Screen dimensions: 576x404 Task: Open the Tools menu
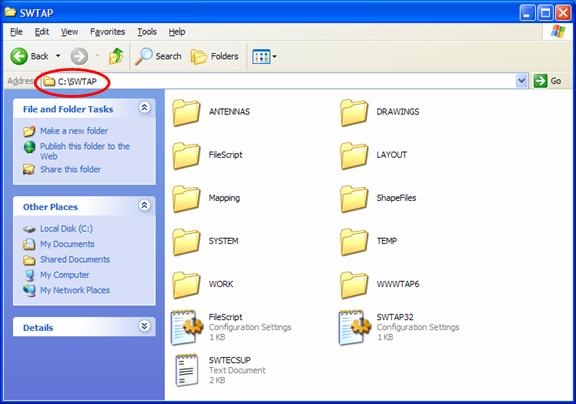147,32
